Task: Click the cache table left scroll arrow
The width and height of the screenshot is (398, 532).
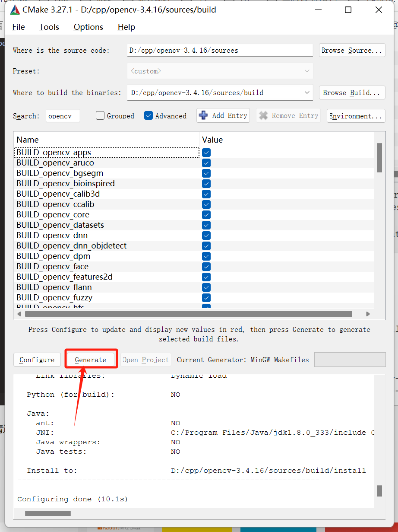Action: pos(19,314)
